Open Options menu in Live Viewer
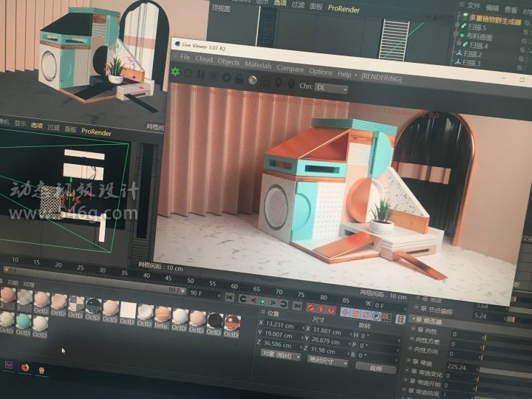 [x=320, y=72]
